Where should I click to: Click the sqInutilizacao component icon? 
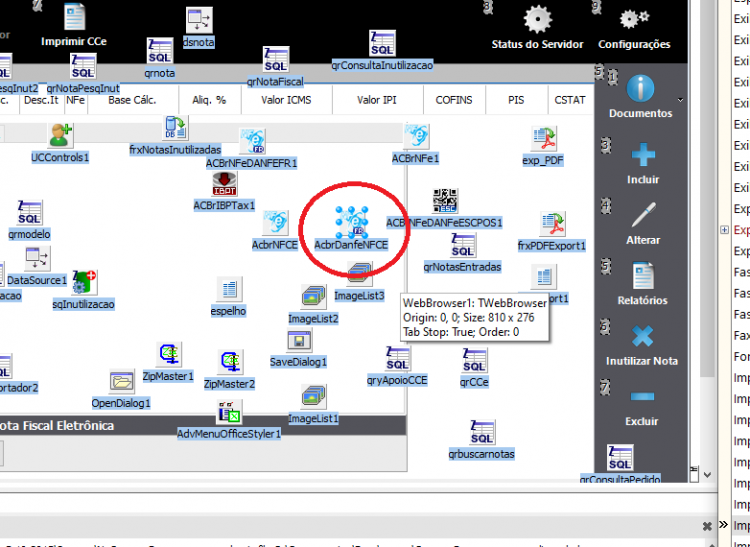click(85, 282)
